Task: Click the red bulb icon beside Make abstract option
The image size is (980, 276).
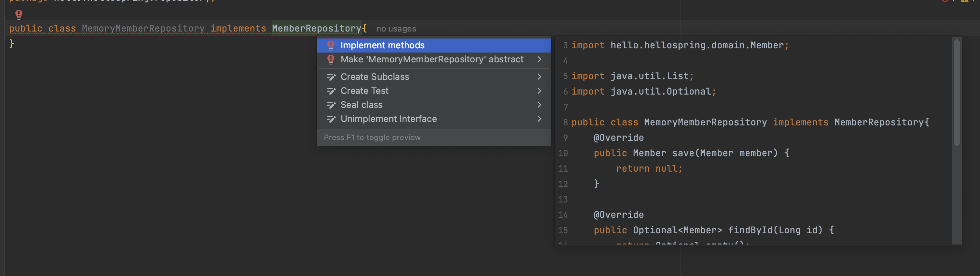Action: point(331,60)
